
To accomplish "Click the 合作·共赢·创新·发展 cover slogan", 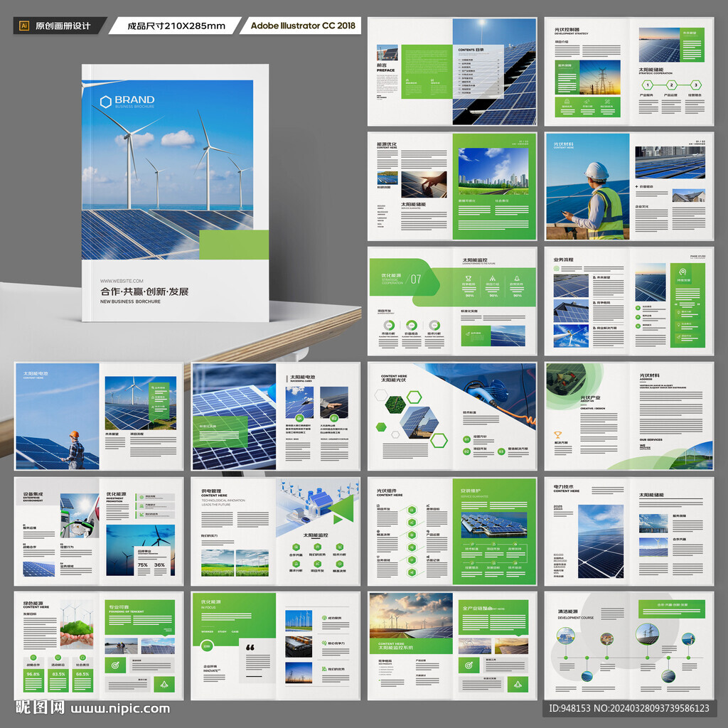I will 144,291.
